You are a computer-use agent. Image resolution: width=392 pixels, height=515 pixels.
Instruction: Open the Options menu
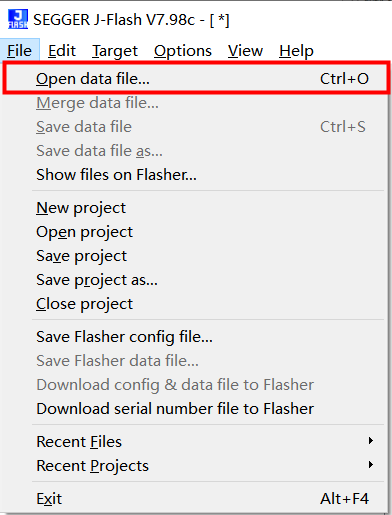click(183, 51)
